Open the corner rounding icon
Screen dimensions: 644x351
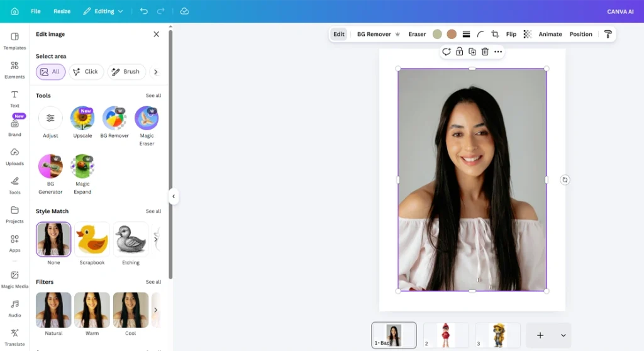tap(480, 34)
